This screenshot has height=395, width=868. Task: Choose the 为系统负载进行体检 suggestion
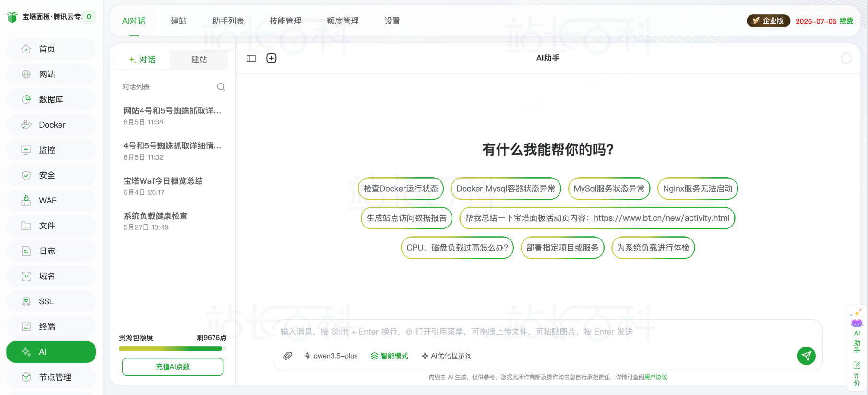point(653,248)
